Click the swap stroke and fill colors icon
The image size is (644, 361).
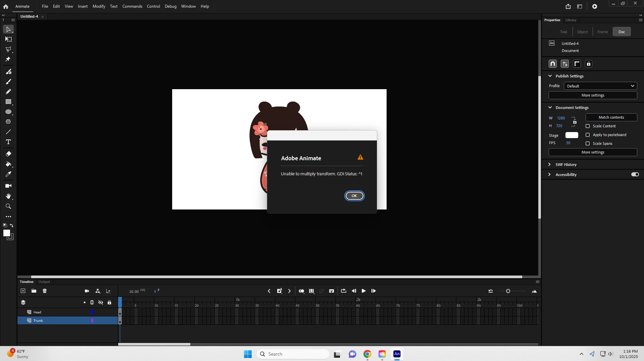click(12, 226)
